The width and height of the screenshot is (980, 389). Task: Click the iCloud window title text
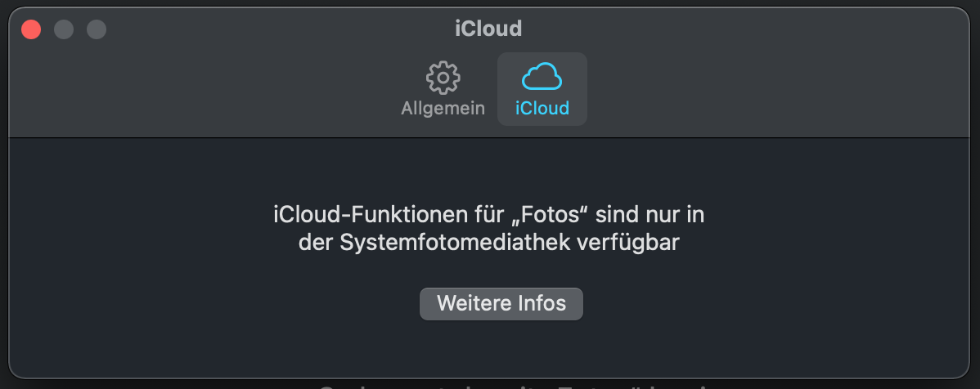[x=488, y=29]
